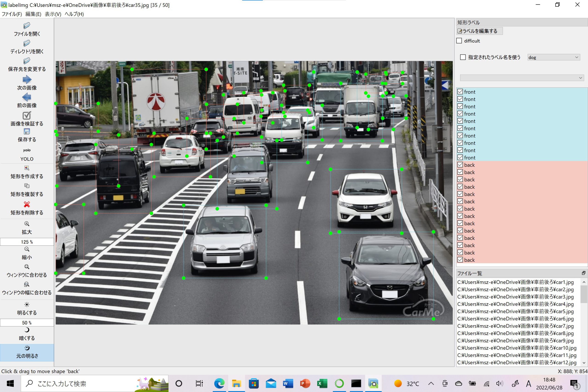This screenshot has height=392, width=588.
Task: Click the ラベルを編集する button
Action: [479, 31]
